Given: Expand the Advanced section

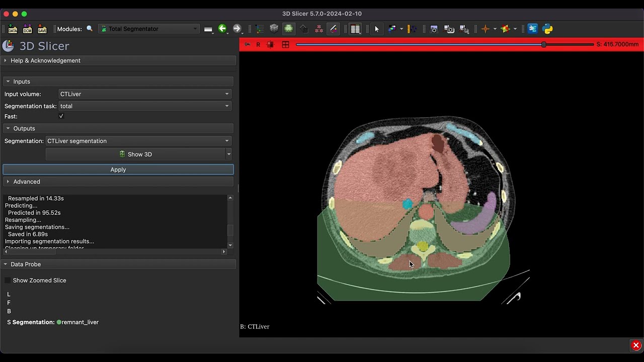Looking at the screenshot, I should [x=118, y=182].
